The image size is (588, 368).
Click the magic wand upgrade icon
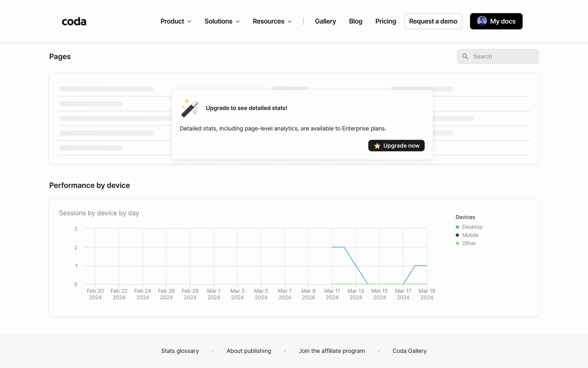pyautogui.click(x=190, y=108)
